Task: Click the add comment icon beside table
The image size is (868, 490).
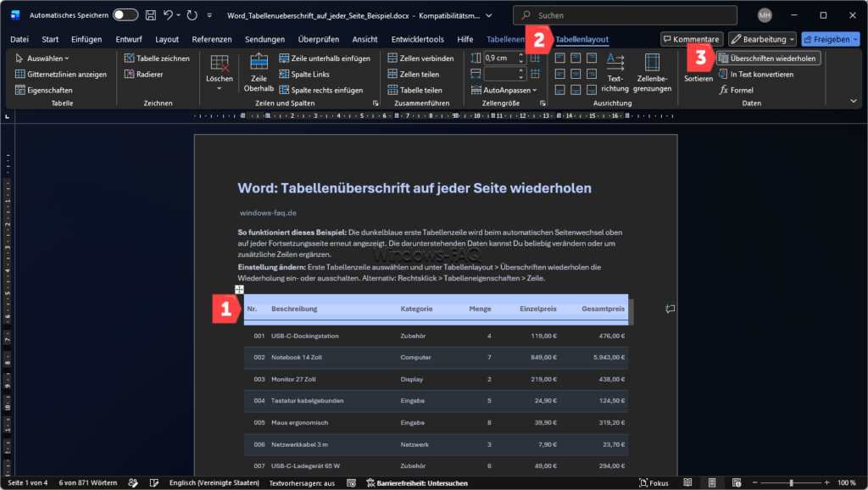Action: [x=670, y=309]
